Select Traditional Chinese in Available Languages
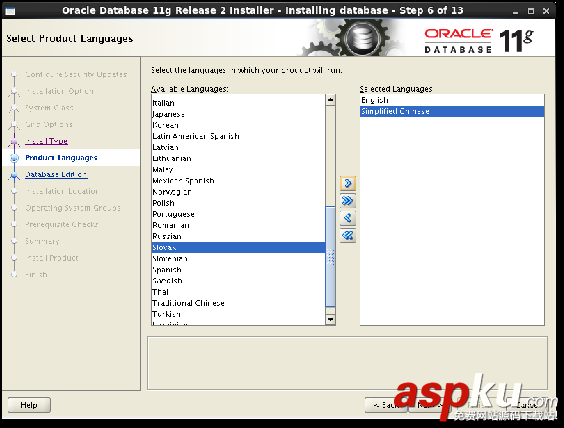 pyautogui.click(x=238, y=303)
